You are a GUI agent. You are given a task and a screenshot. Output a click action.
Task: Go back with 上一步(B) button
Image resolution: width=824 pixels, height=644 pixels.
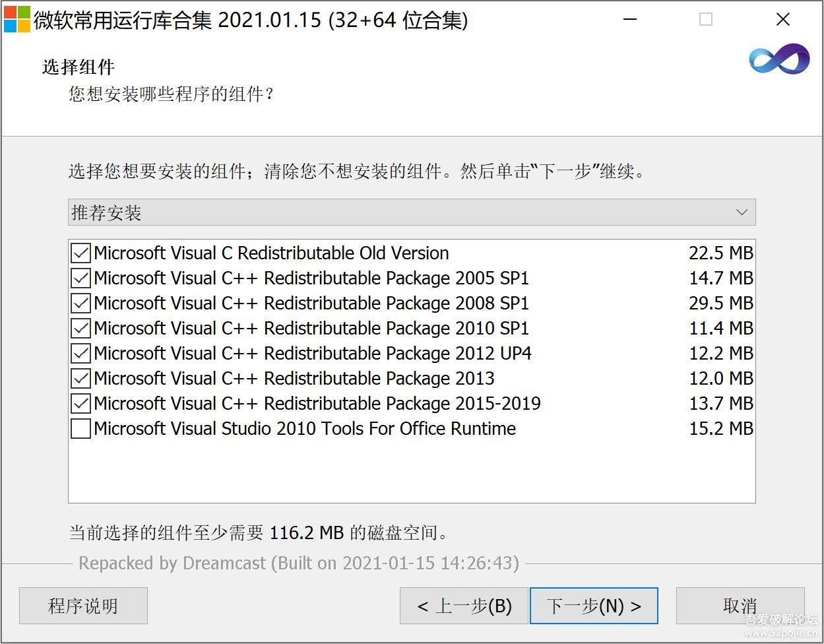464,606
